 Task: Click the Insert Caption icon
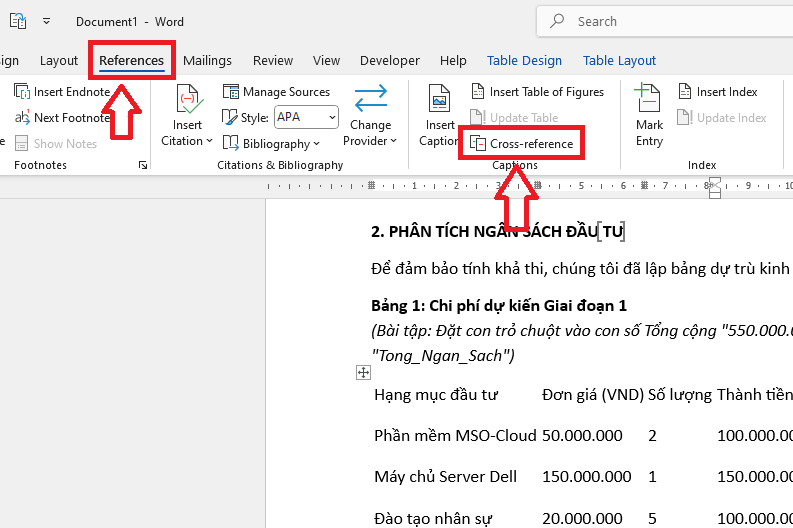pos(439,98)
